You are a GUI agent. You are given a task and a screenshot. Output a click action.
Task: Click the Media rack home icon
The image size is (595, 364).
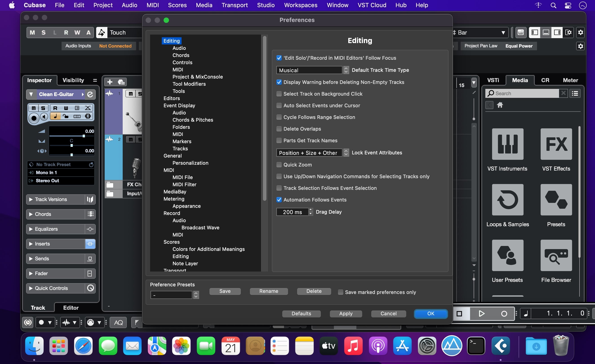pos(500,105)
